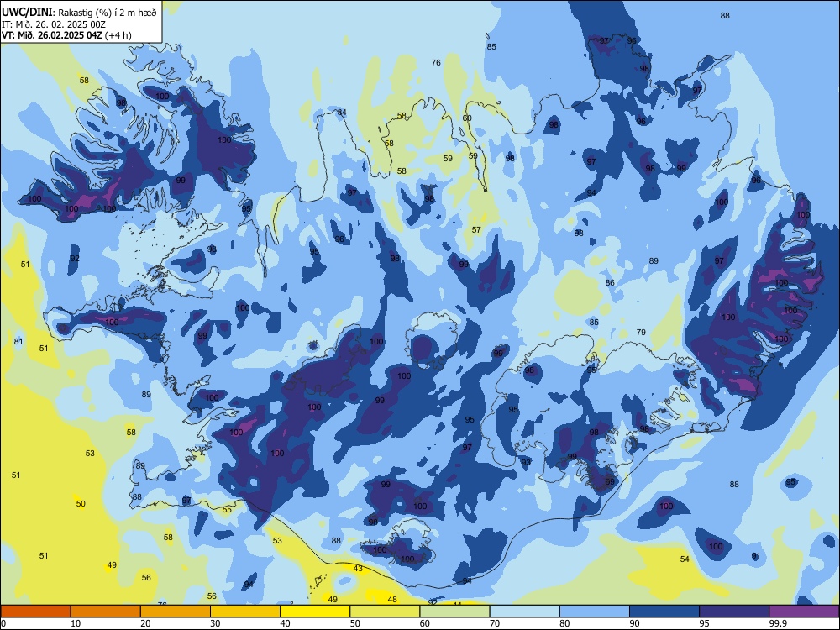The image size is (840, 630).
Task: Click the light orange 20–30 legend swatch
Action: point(176,612)
